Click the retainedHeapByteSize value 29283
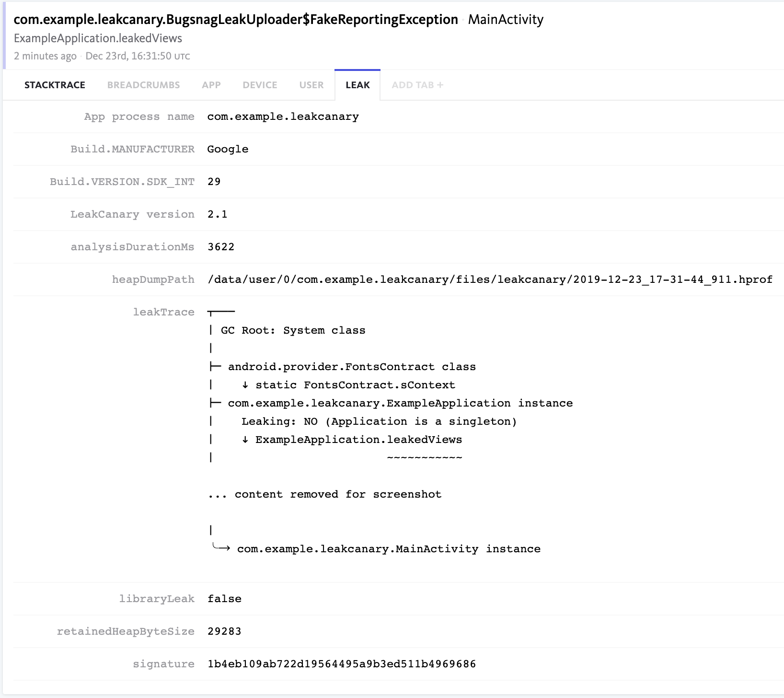The width and height of the screenshot is (784, 698). tap(224, 631)
